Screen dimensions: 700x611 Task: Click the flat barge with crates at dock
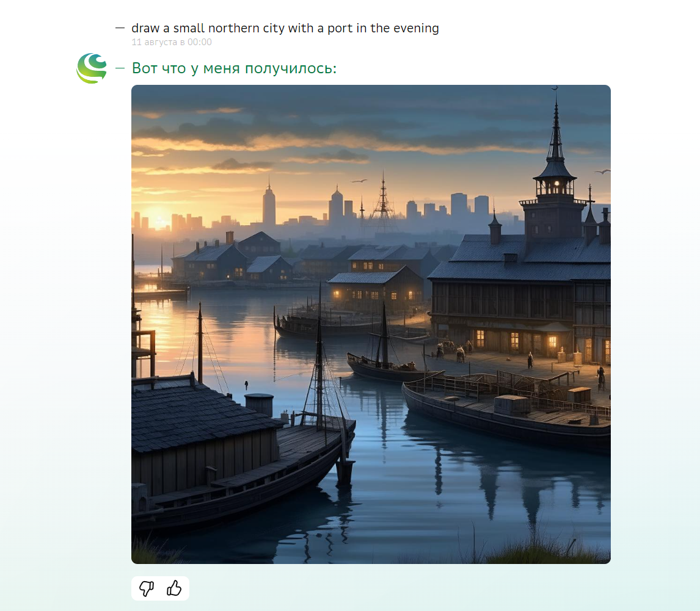tap(506, 410)
